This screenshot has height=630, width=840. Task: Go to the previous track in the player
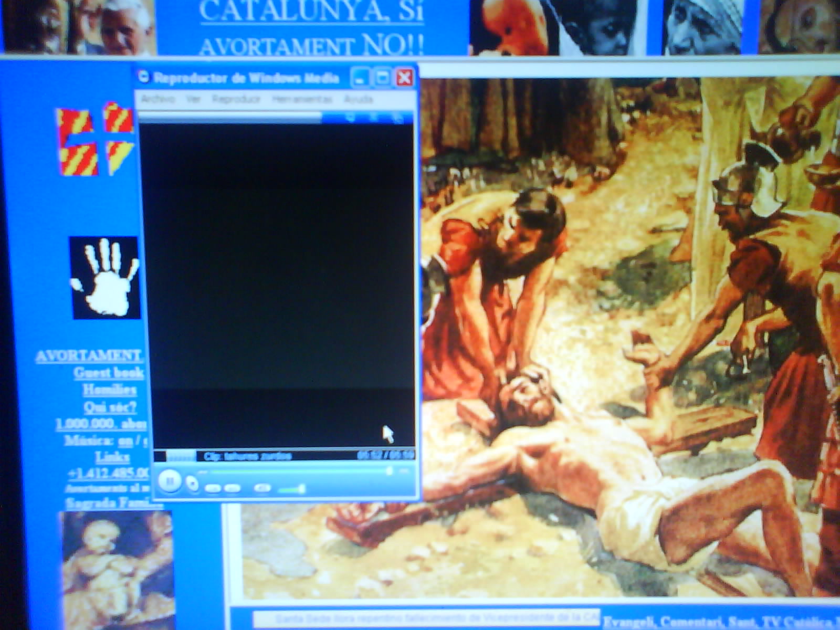pos(212,488)
